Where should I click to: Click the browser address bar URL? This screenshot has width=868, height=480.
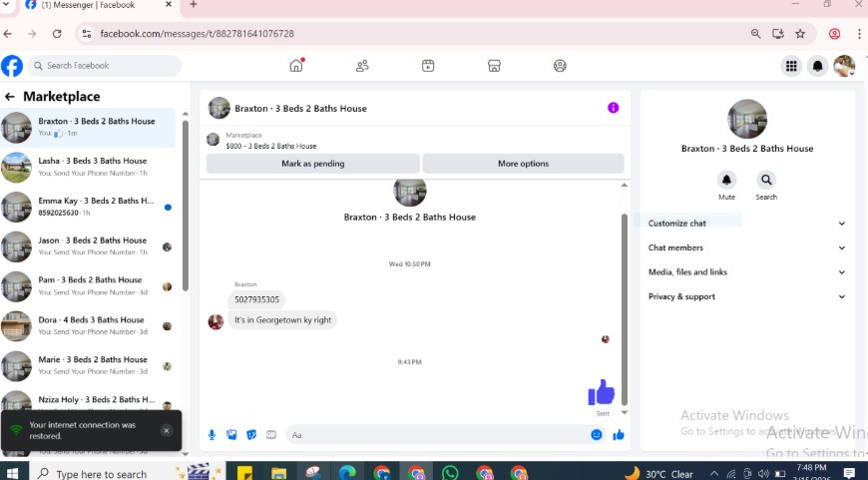point(198,34)
